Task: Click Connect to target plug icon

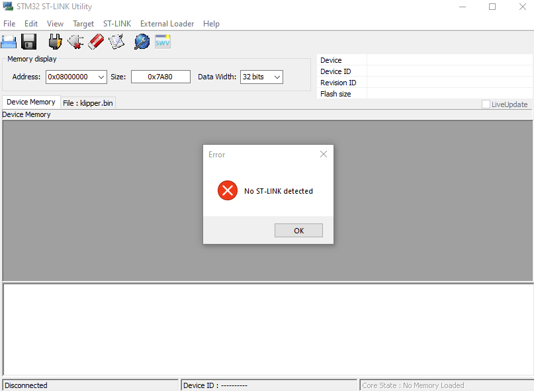Action: [x=56, y=42]
